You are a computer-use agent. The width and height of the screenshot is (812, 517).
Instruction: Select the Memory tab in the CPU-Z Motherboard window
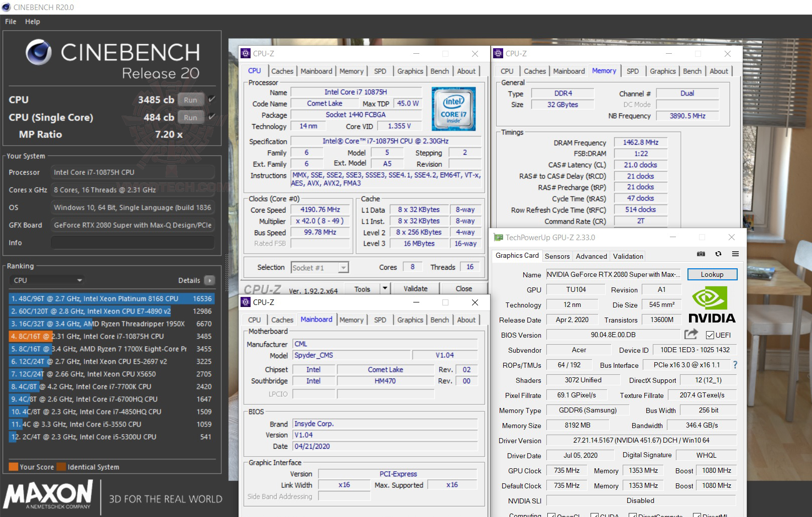pyautogui.click(x=352, y=320)
